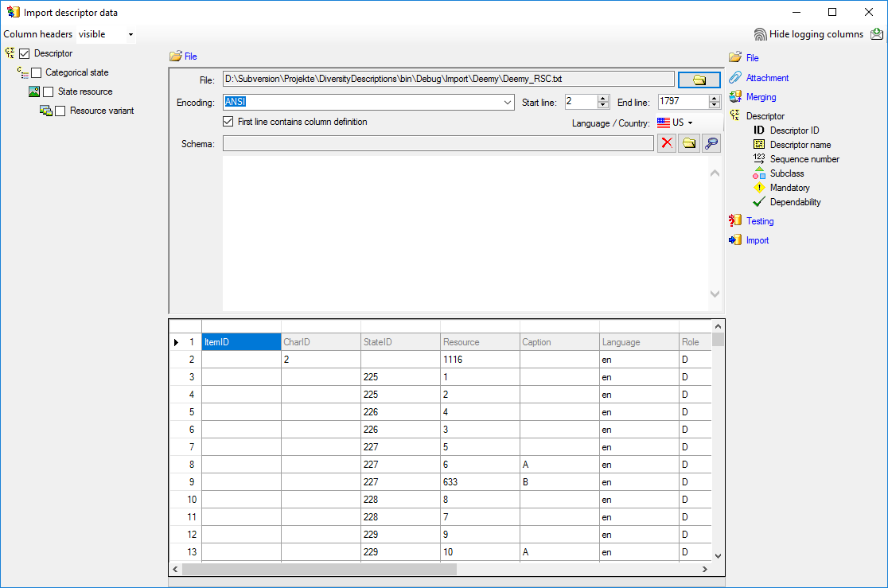Click right arrow of grid horizontal scrollbar
Screen dimensions: 888x588
(704, 570)
